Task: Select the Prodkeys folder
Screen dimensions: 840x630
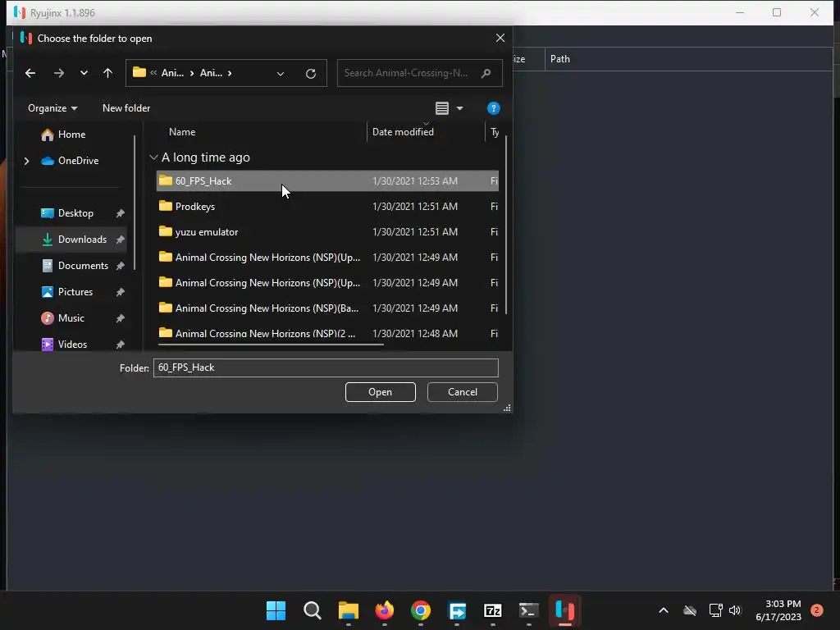Action: (x=327, y=206)
